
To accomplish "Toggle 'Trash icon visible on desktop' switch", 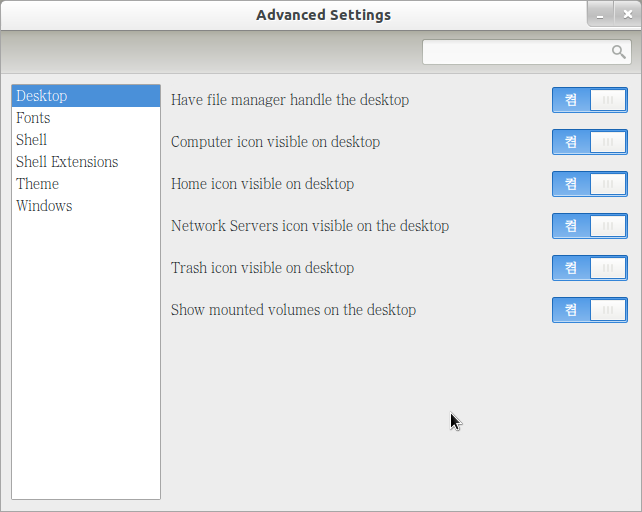I will click(x=590, y=268).
